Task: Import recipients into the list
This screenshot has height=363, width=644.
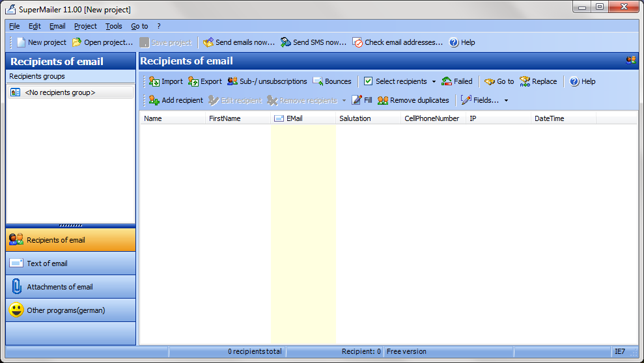Action: 166,81
